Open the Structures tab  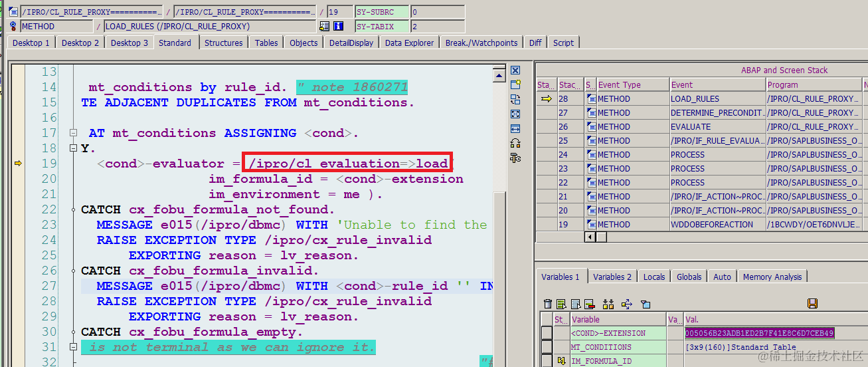(x=224, y=43)
